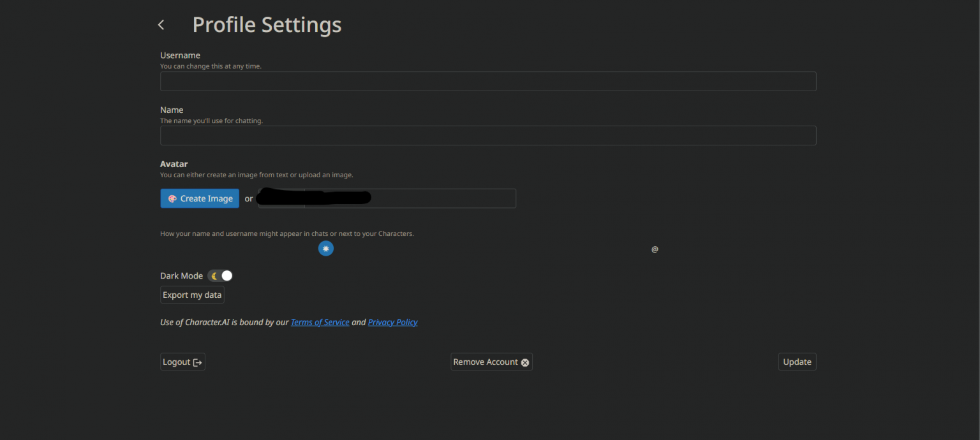This screenshot has width=980, height=440.
Task: Click the Export my data button
Action: (192, 295)
